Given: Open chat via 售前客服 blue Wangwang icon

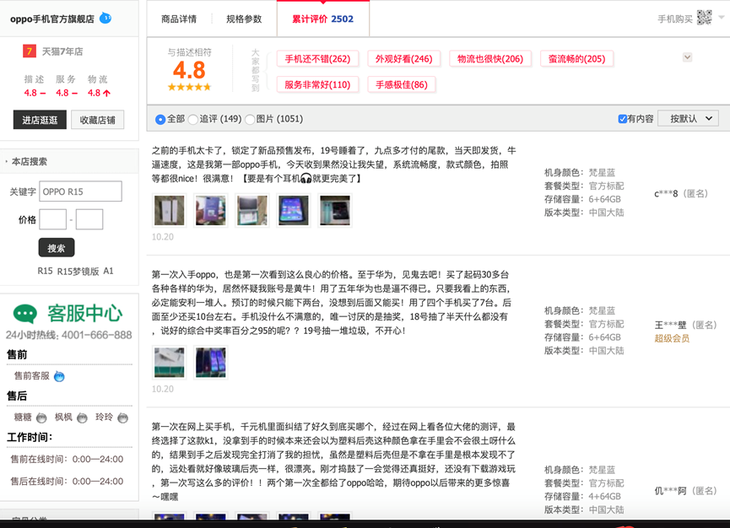Looking at the screenshot, I should pos(59,376).
